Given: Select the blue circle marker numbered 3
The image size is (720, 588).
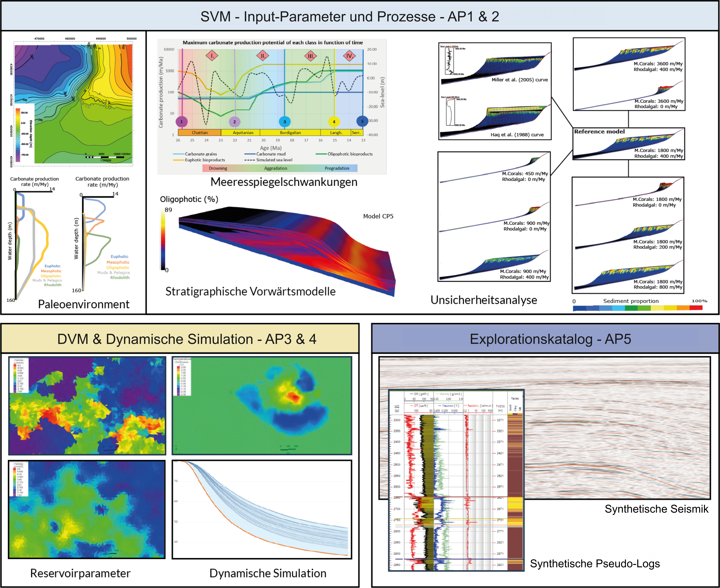Looking at the screenshot, I should click(x=285, y=122).
